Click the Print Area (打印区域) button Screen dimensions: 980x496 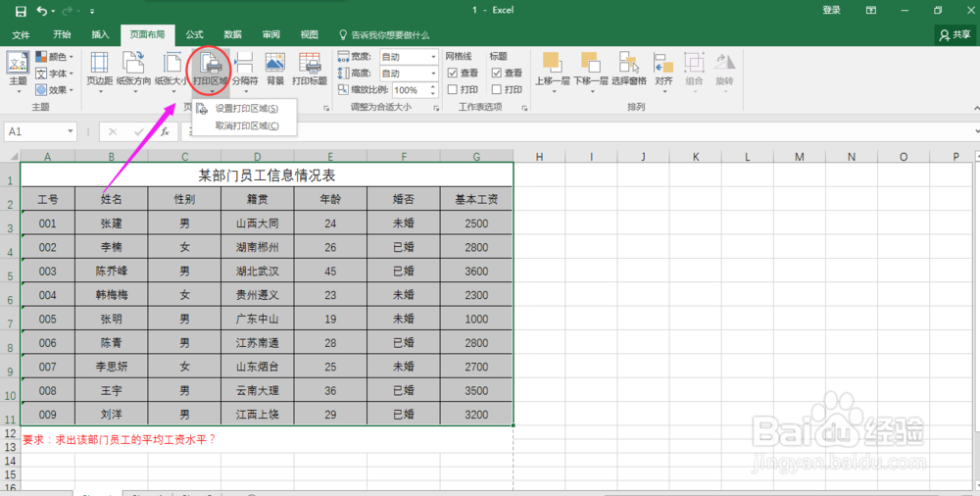[211, 72]
